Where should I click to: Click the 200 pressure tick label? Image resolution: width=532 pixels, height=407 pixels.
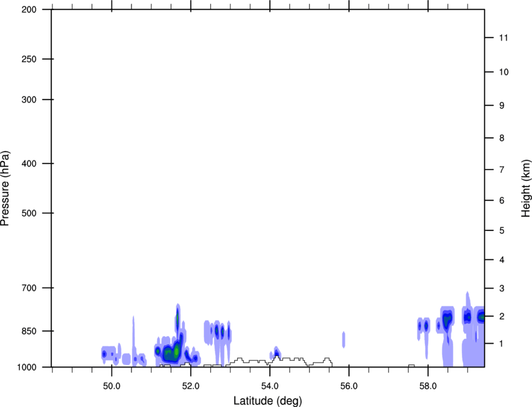tap(29, 9)
